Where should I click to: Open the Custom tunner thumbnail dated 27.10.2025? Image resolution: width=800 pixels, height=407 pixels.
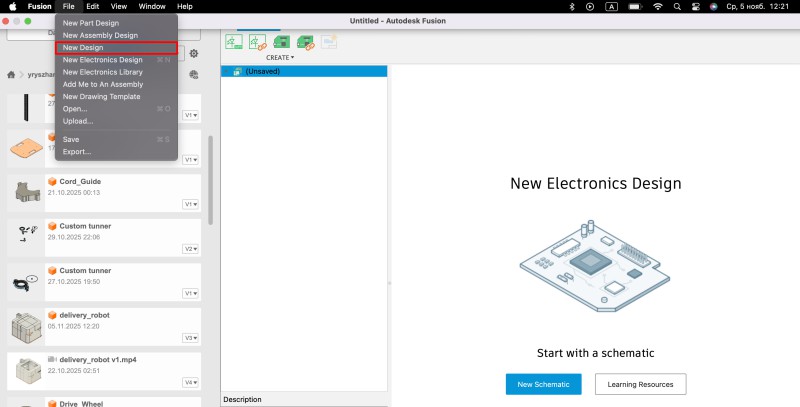coord(26,282)
